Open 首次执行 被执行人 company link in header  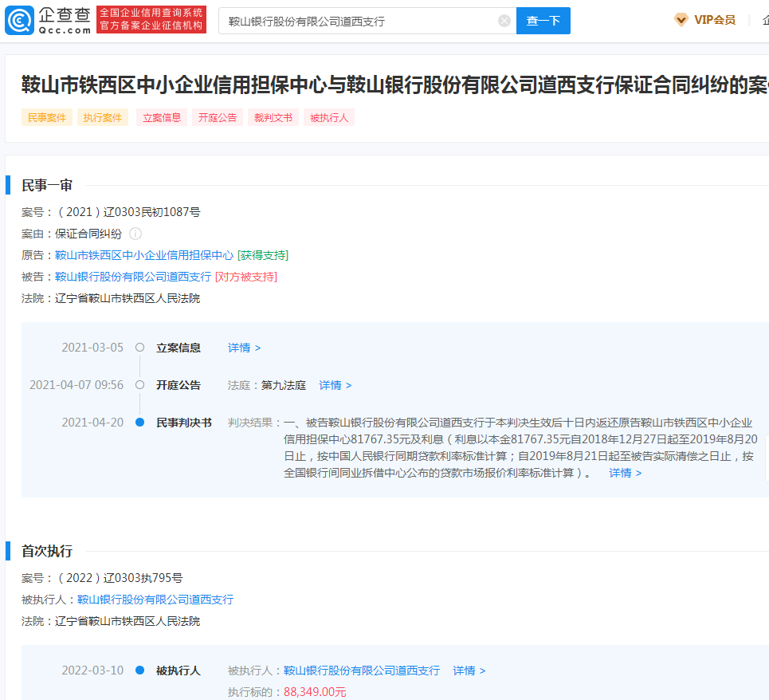coord(155,600)
